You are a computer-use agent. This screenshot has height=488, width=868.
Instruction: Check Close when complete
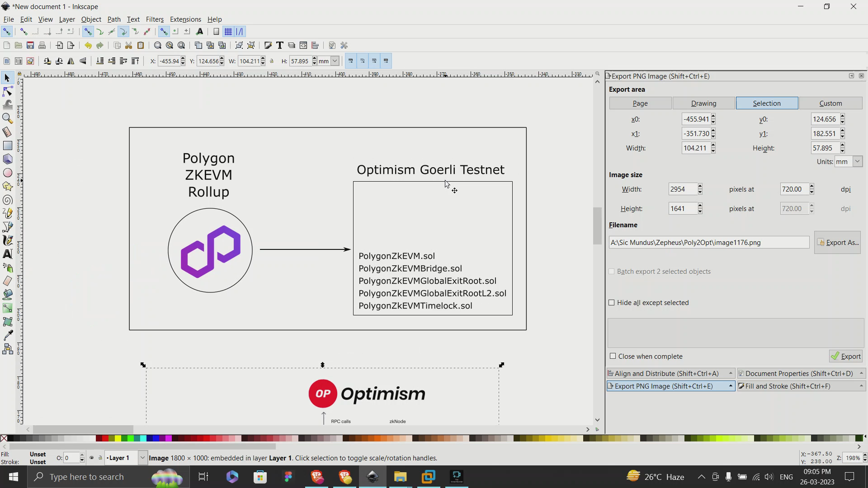coord(613,357)
